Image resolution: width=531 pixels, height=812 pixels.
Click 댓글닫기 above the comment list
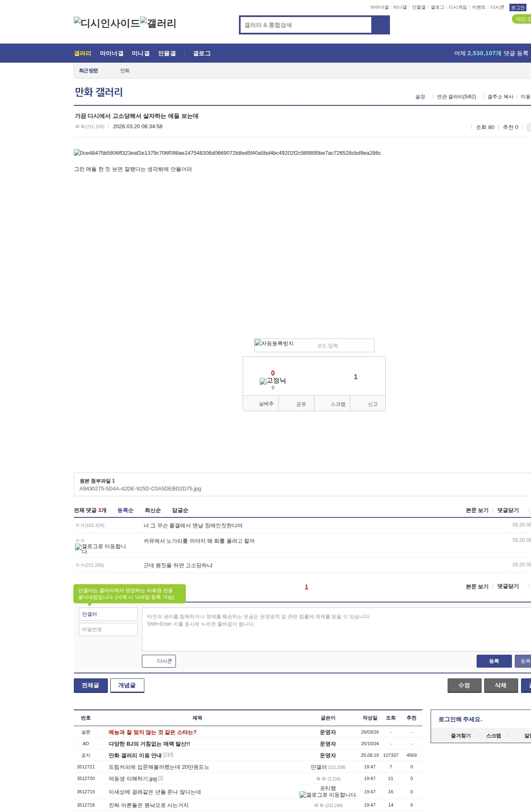coord(508,510)
